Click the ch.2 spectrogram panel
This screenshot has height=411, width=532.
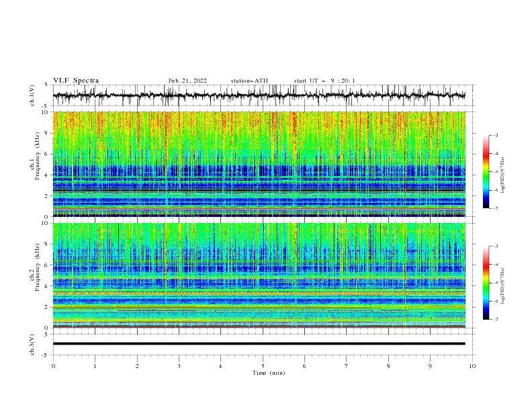(259, 275)
